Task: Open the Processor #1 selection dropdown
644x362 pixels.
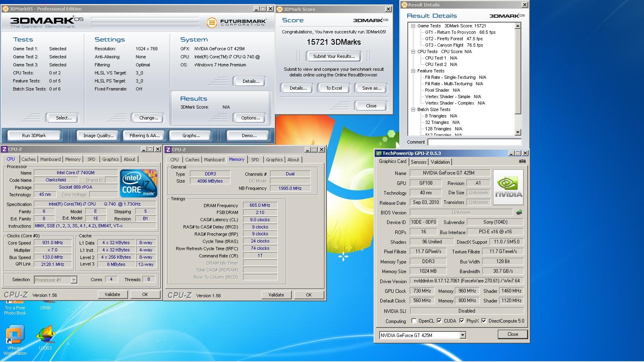Action: (x=74, y=280)
